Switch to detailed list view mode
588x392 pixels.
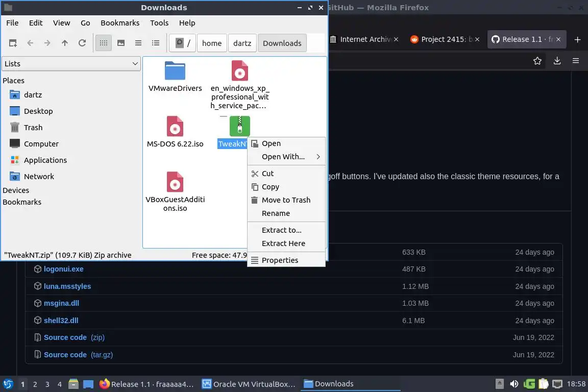tap(156, 43)
